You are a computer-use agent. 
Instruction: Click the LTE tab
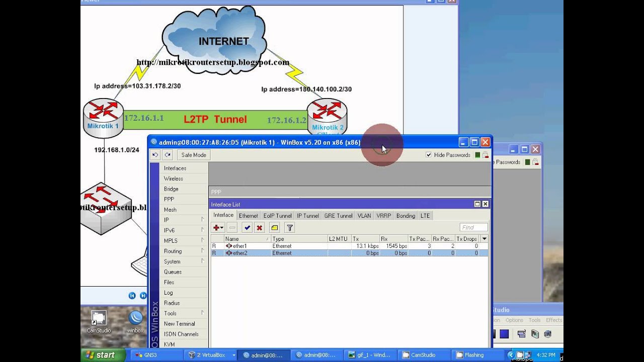425,216
